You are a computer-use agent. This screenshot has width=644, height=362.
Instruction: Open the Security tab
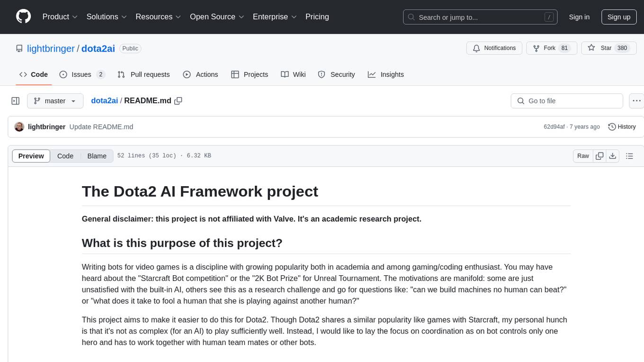(x=336, y=74)
